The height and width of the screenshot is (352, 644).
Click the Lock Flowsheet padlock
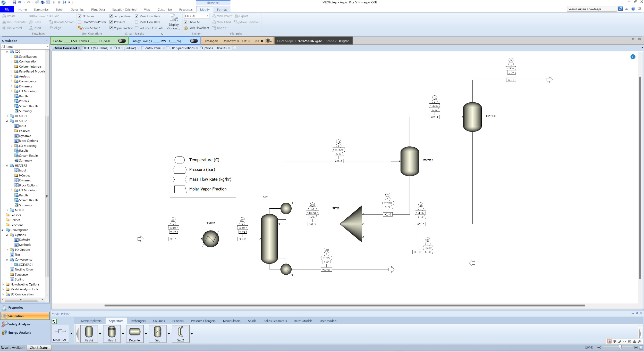click(186, 28)
